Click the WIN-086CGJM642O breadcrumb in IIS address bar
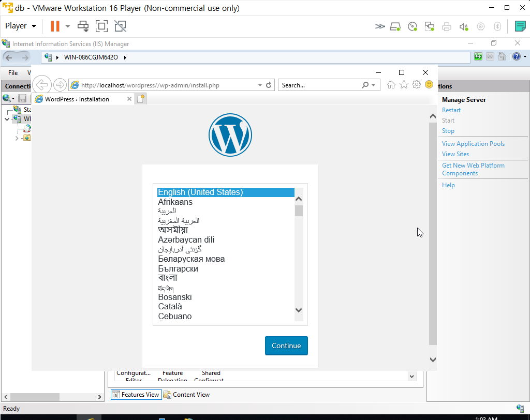Viewport: 530px width, 420px height. 91,57
